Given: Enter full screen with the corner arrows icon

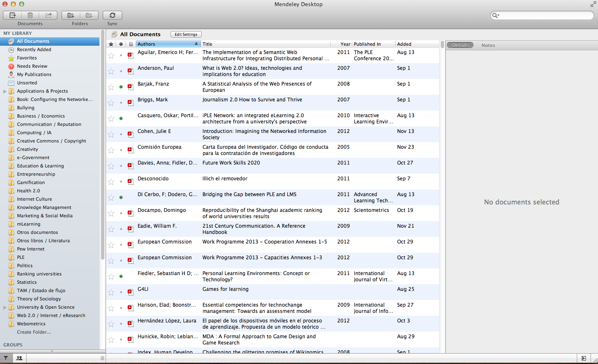Looking at the screenshot, I should (593, 4).
